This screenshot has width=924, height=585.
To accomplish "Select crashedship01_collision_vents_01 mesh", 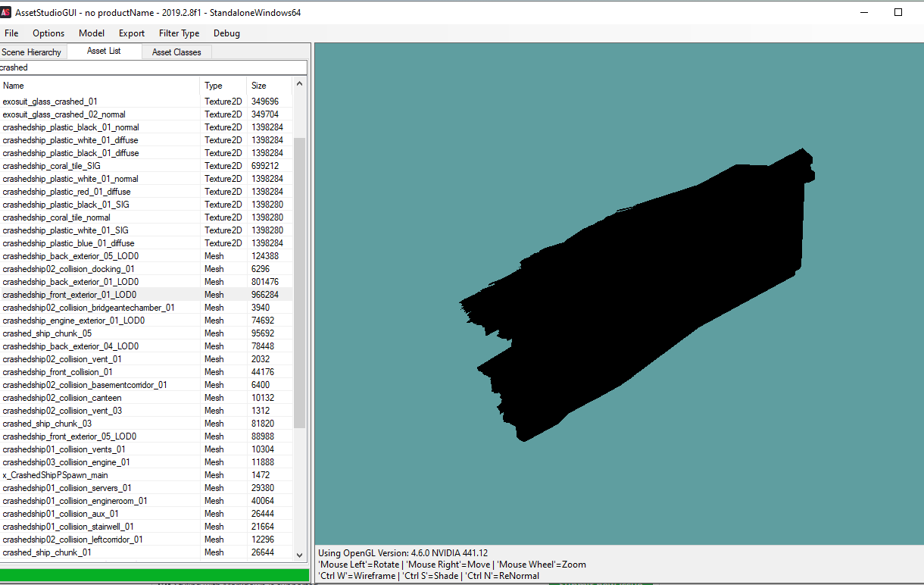I will click(x=146, y=449).
